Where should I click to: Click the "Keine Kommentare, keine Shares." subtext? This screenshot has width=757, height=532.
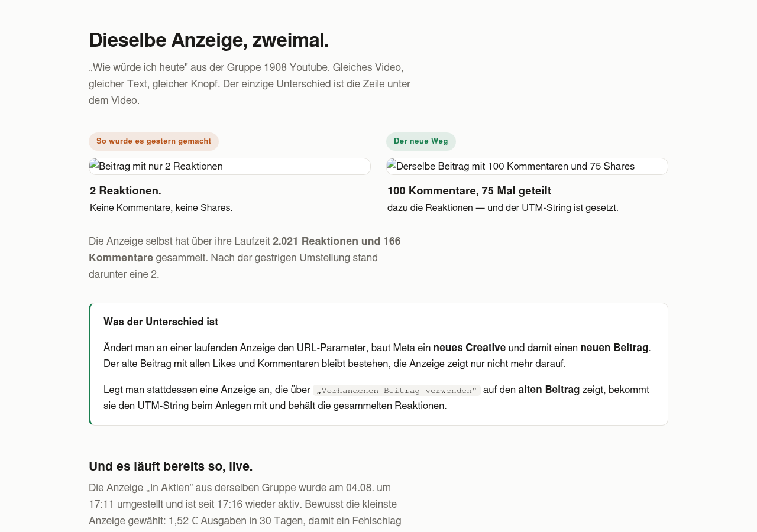161,208
